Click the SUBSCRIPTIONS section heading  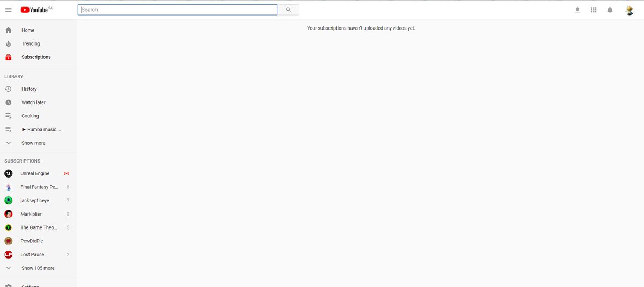23,161
